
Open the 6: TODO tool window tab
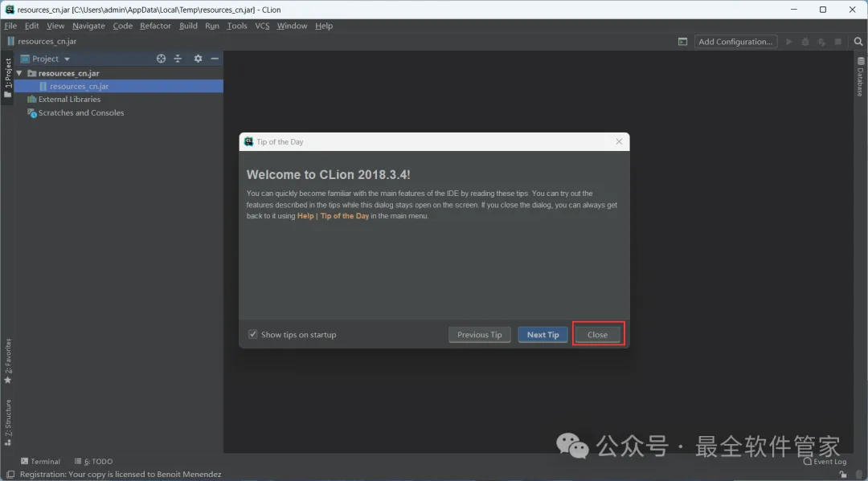(x=93, y=461)
